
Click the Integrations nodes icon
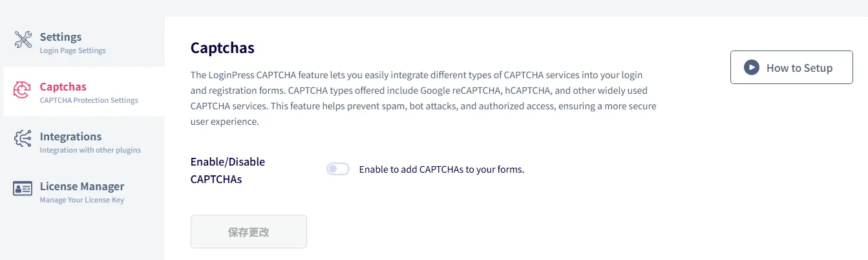[x=23, y=140]
